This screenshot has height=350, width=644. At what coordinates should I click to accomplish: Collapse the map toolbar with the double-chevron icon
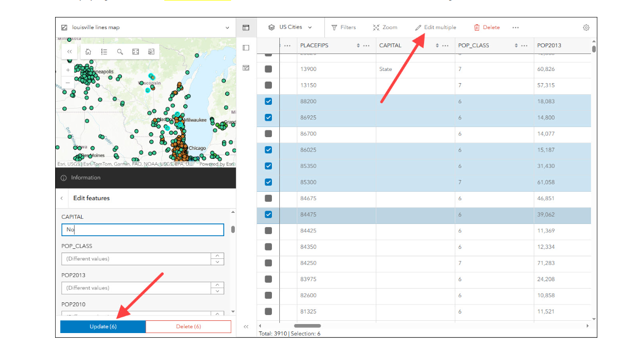(69, 51)
